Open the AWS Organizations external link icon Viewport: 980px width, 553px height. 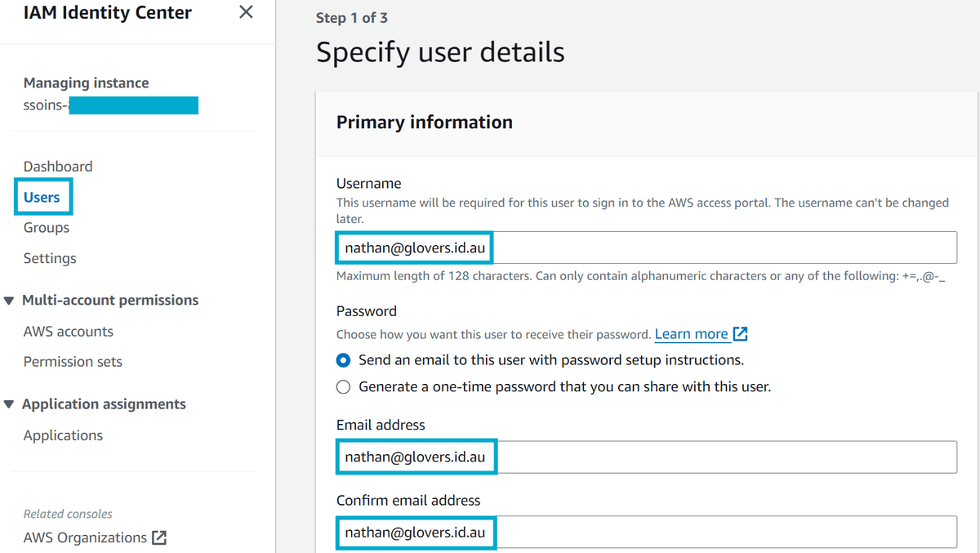(x=160, y=537)
